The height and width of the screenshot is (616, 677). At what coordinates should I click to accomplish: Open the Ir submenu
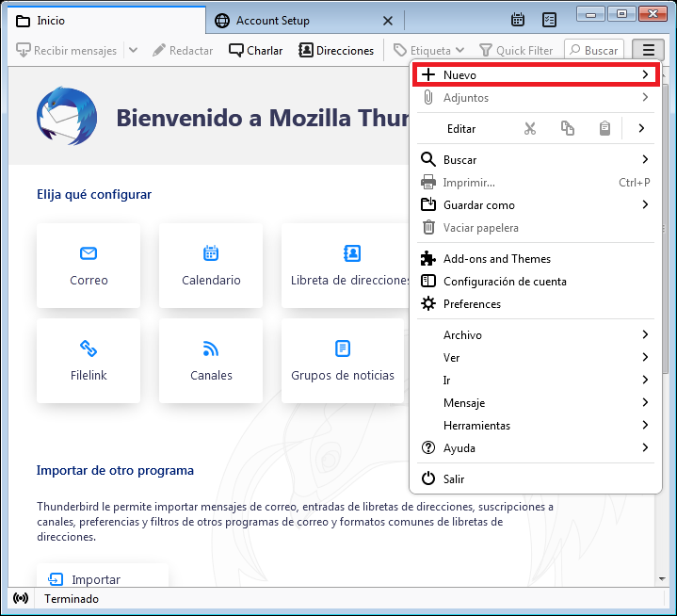[x=536, y=381]
